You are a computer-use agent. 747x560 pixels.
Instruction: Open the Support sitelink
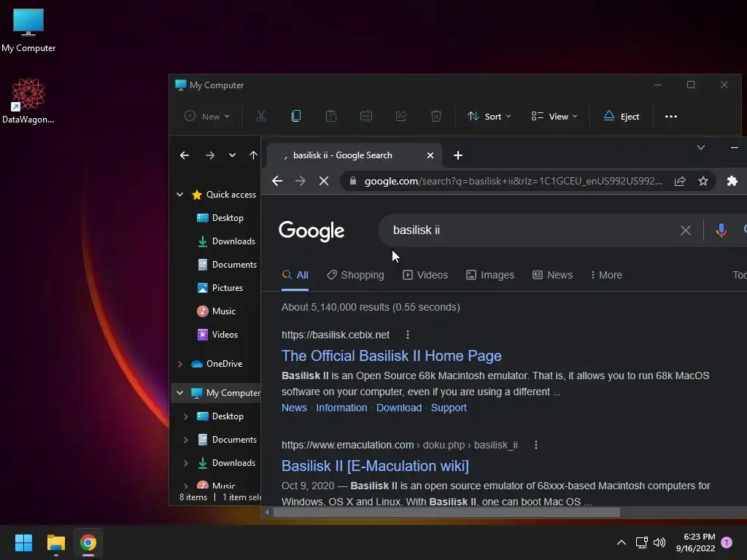pos(449,408)
